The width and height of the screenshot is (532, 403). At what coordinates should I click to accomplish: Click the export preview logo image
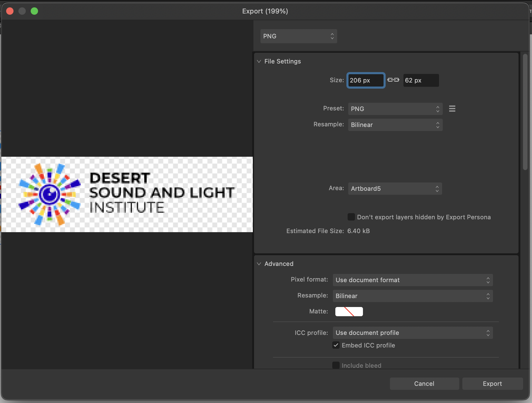[x=127, y=194]
